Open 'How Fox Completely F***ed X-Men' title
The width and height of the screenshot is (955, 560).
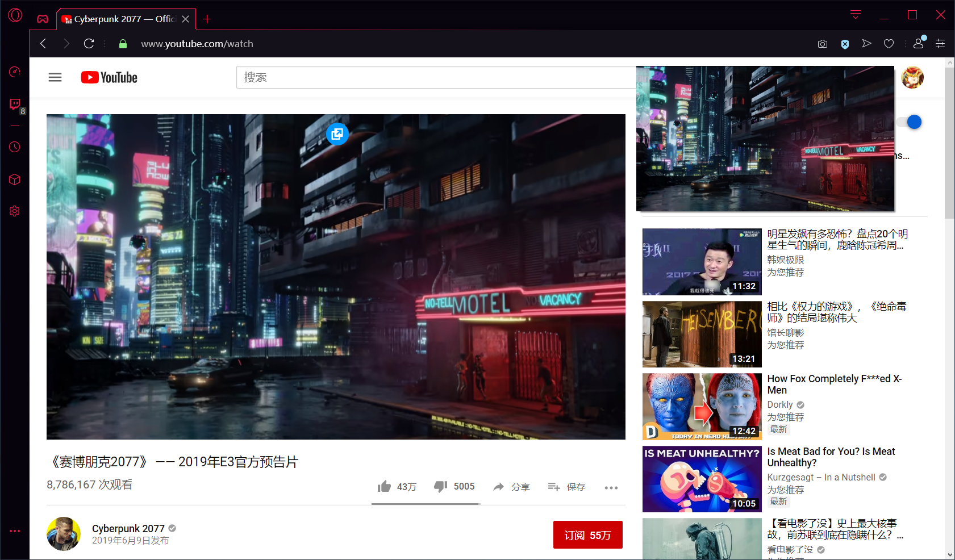click(835, 385)
